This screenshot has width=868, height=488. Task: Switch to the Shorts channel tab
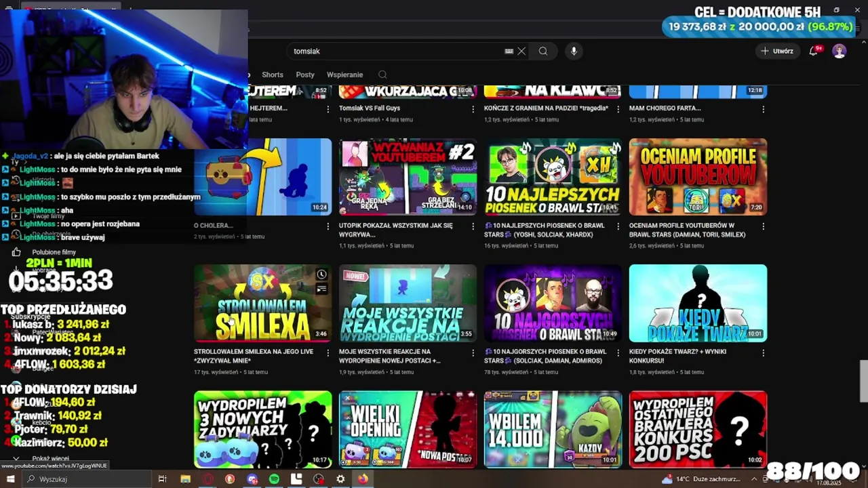pyautogui.click(x=273, y=75)
